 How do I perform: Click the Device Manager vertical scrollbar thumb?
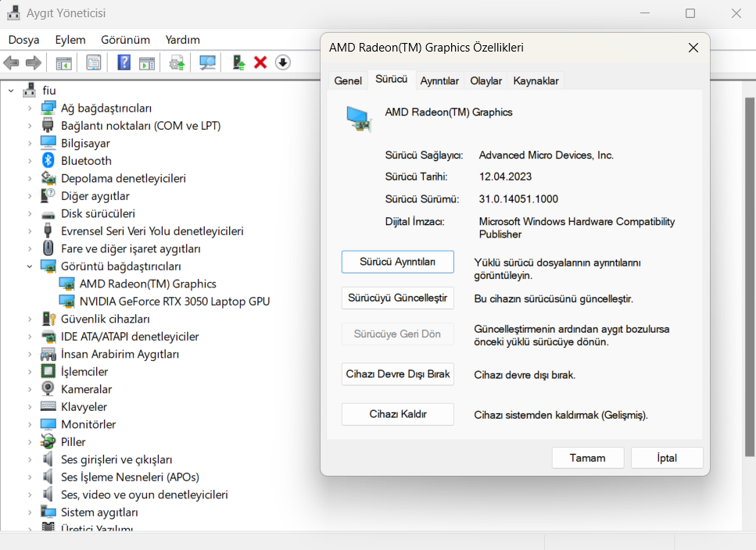tap(750, 277)
